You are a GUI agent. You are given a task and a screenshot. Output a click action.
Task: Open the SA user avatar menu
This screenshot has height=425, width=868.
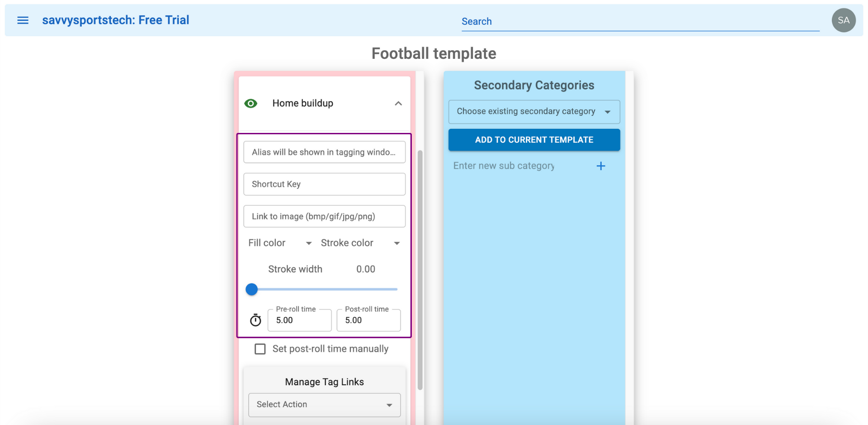[844, 20]
